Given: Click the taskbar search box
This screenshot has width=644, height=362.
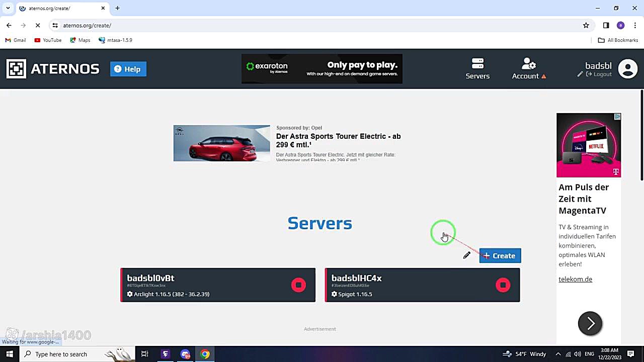Looking at the screenshot, I should tap(77, 354).
